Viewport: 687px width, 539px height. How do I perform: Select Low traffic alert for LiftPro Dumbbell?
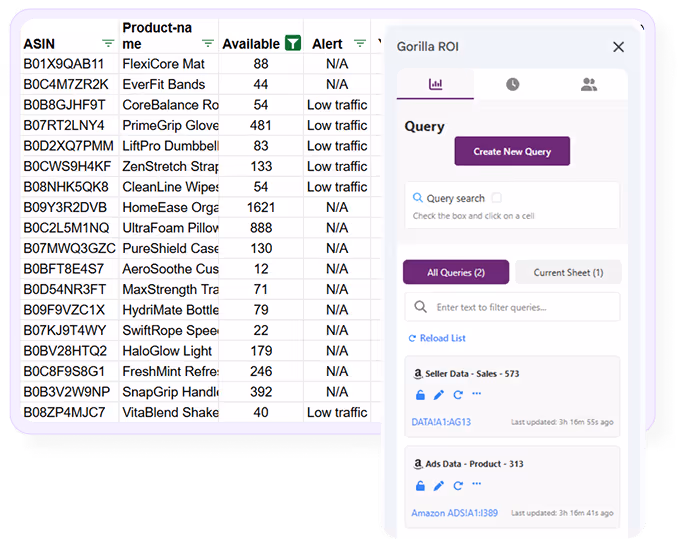[x=337, y=146]
